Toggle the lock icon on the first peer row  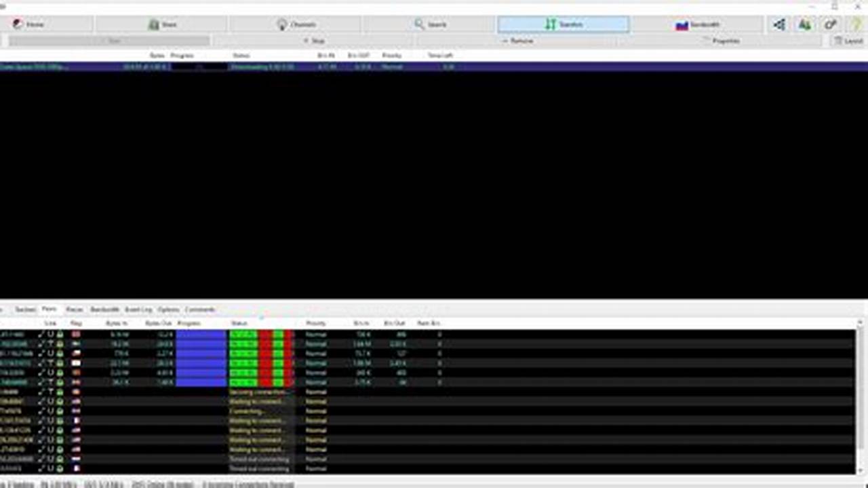[59, 334]
